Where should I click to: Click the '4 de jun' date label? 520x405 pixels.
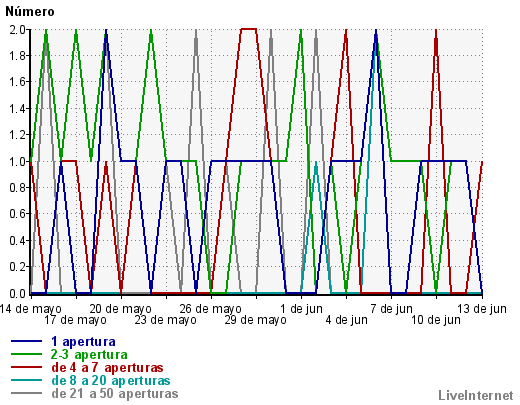tap(347, 320)
